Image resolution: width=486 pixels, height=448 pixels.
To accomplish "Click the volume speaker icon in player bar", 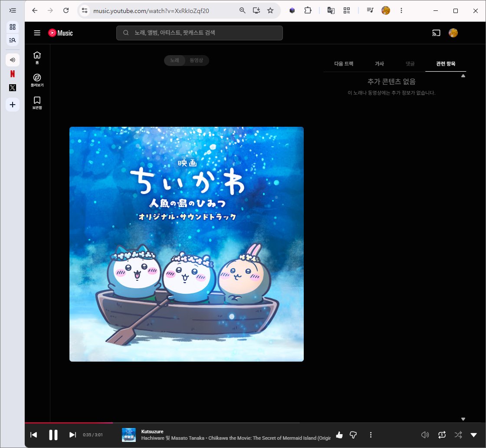I will (425, 435).
